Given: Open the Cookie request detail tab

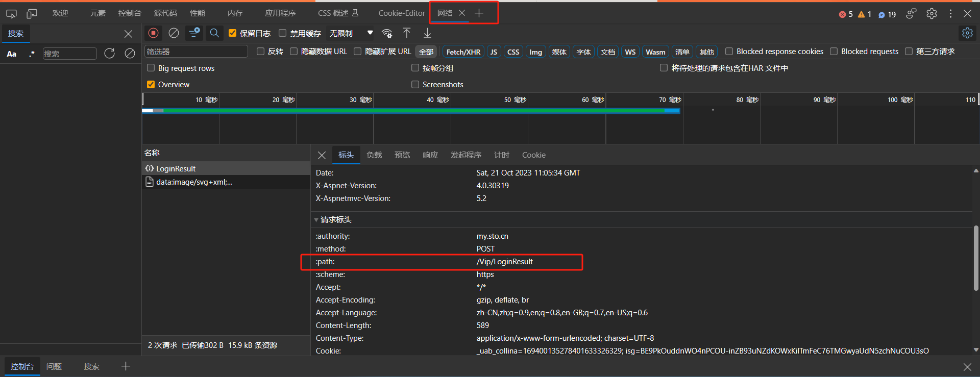Looking at the screenshot, I should click(534, 155).
